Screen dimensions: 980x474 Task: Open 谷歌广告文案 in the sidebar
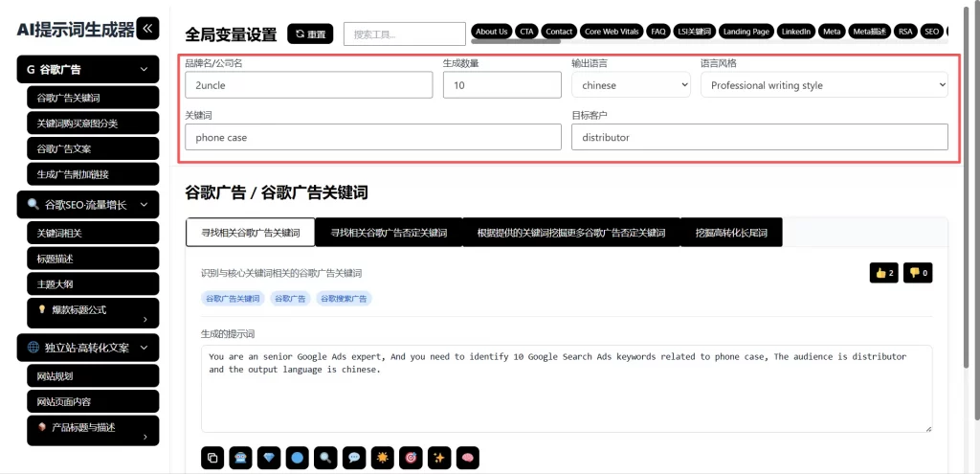pyautogui.click(x=93, y=148)
